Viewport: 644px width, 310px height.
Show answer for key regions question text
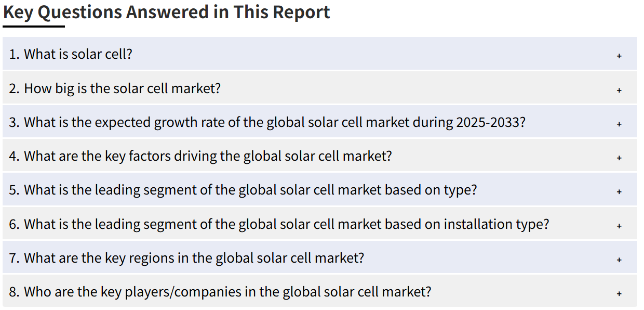[x=186, y=258]
